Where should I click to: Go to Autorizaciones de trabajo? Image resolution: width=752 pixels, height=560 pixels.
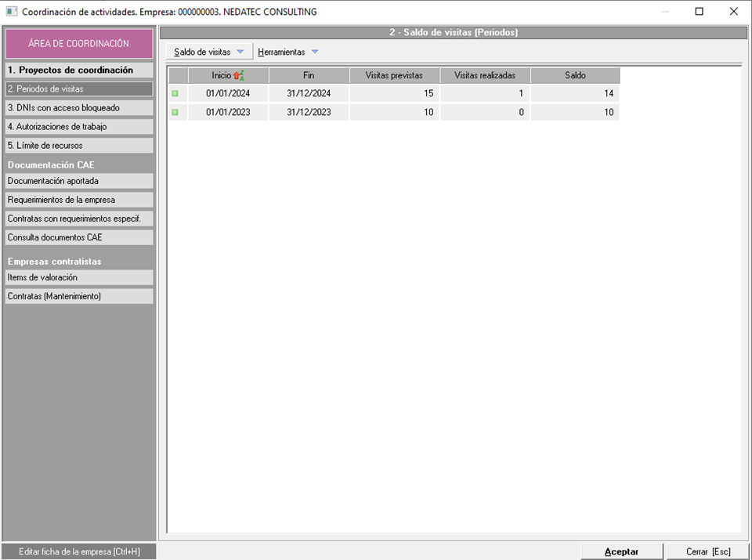(x=78, y=127)
